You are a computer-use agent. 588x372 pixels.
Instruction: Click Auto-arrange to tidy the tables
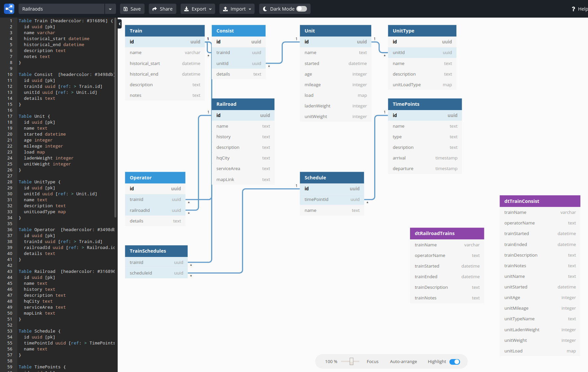tap(403, 362)
